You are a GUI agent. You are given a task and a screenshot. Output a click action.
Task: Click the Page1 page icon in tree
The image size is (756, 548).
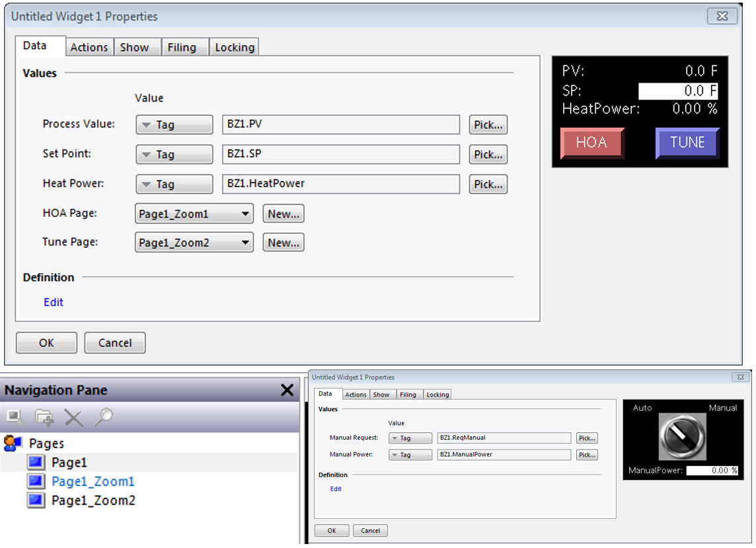click(36, 462)
